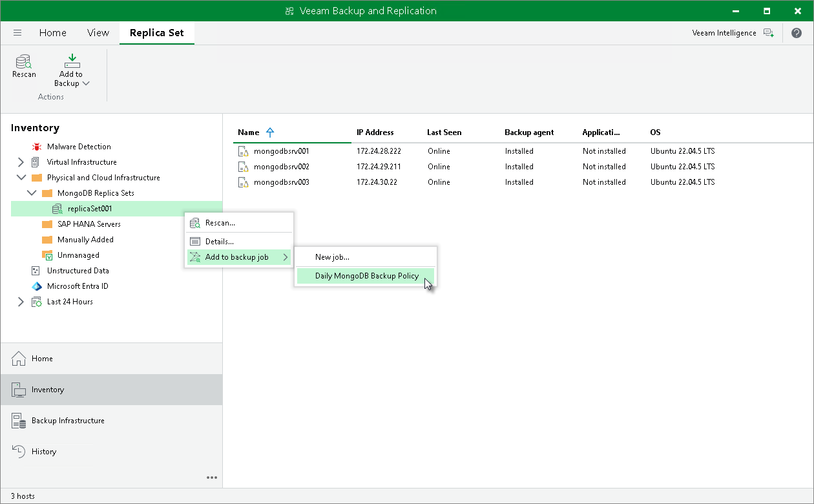Click the SAP HANA Servers folder icon

pyautogui.click(x=47, y=224)
